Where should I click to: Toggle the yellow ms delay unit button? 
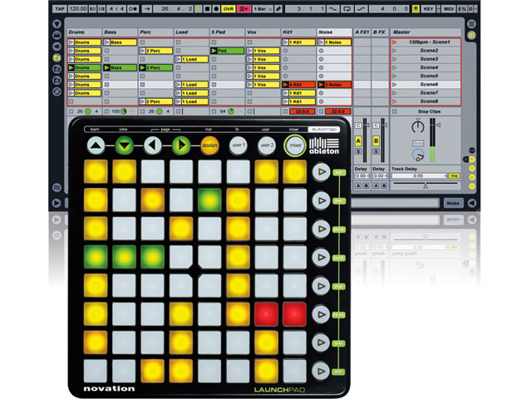point(454,175)
